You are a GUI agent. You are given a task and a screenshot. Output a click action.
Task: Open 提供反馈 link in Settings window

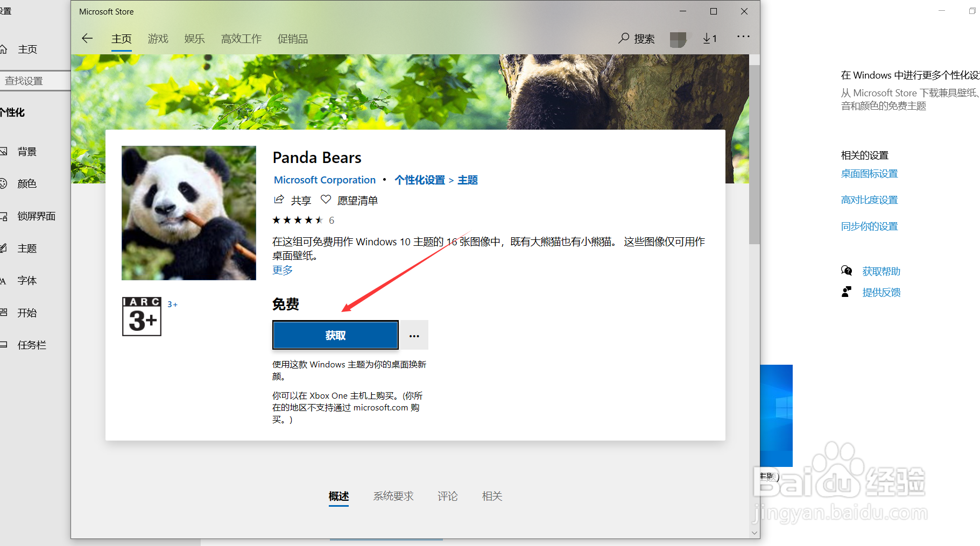(x=881, y=292)
